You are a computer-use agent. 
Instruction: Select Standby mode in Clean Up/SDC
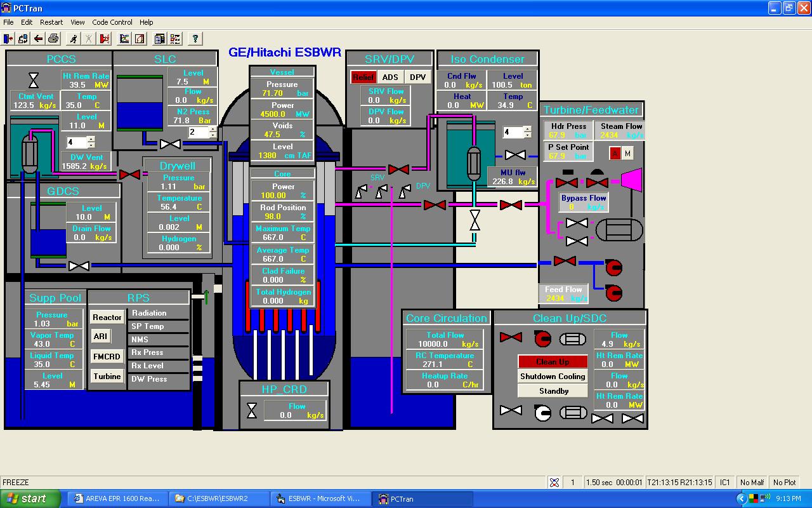(553, 391)
